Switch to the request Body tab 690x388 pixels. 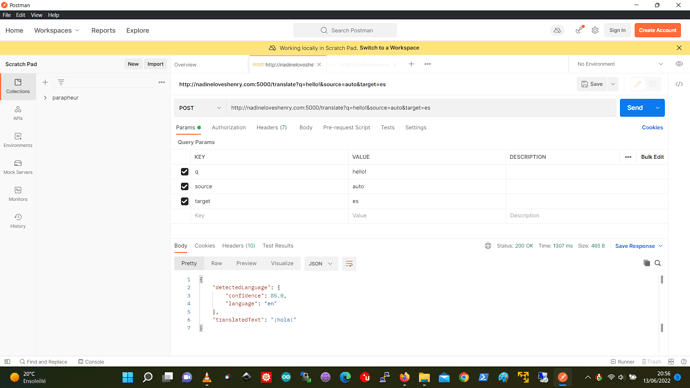[x=306, y=128]
